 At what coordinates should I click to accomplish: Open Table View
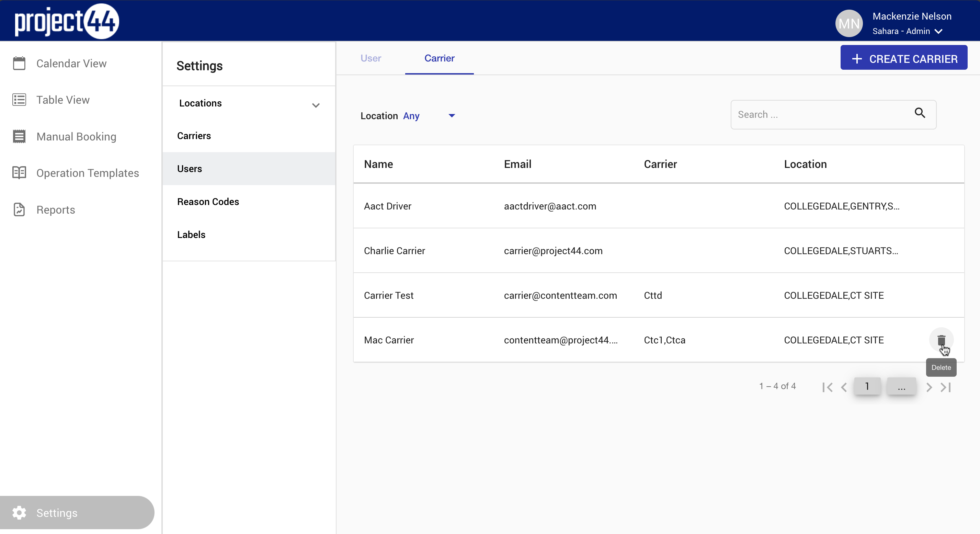point(63,100)
